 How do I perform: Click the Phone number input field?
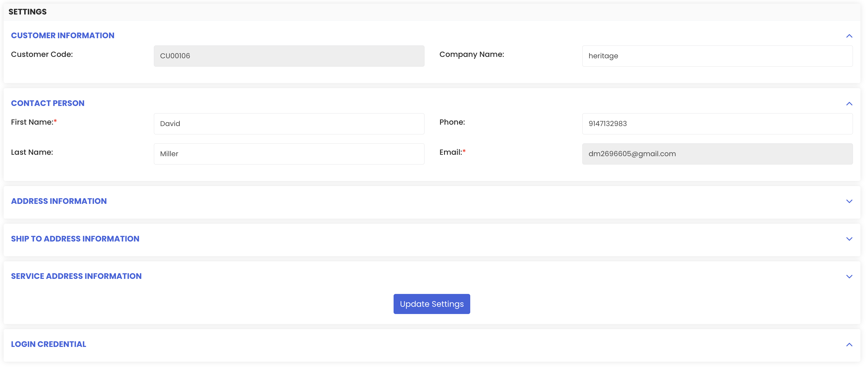[717, 124]
